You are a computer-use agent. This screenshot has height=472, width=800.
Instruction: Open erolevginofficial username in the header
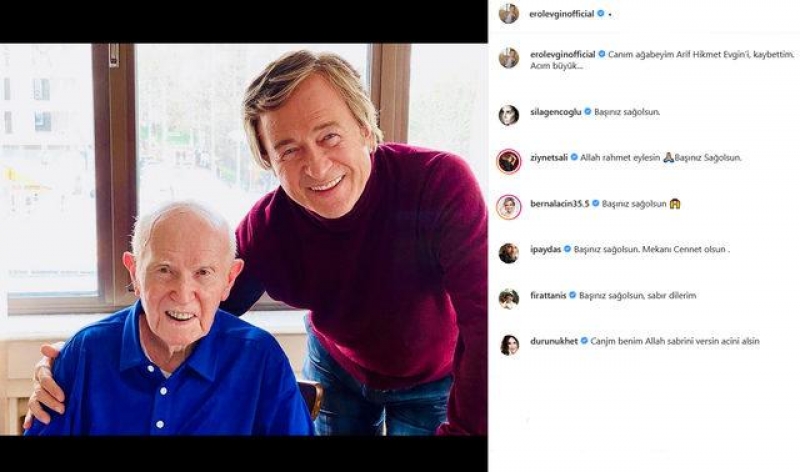pos(562,14)
